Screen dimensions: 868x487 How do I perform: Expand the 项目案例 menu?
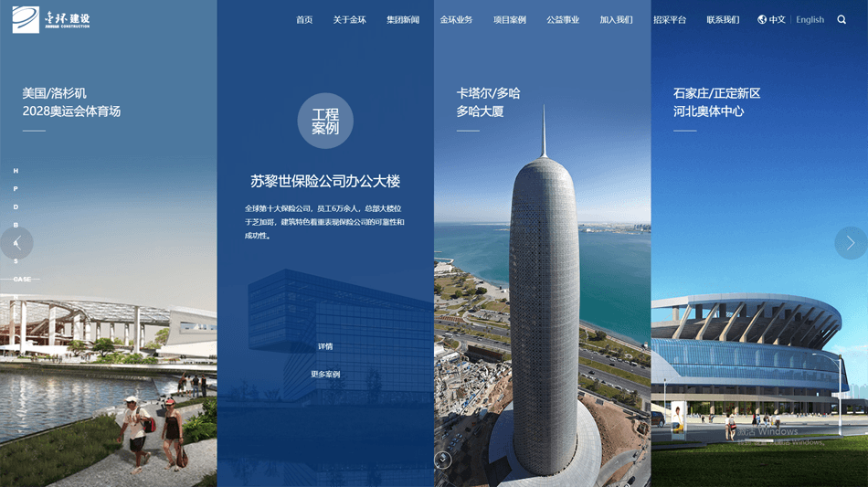[509, 19]
